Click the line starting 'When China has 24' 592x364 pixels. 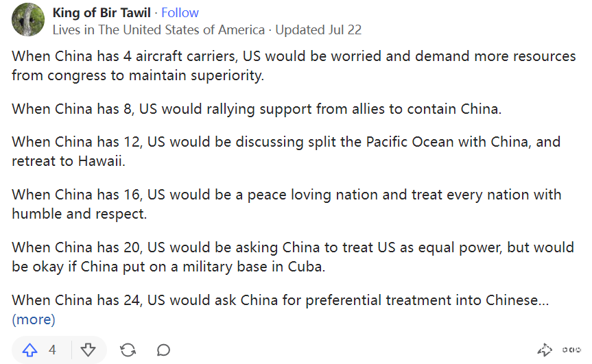point(281,300)
